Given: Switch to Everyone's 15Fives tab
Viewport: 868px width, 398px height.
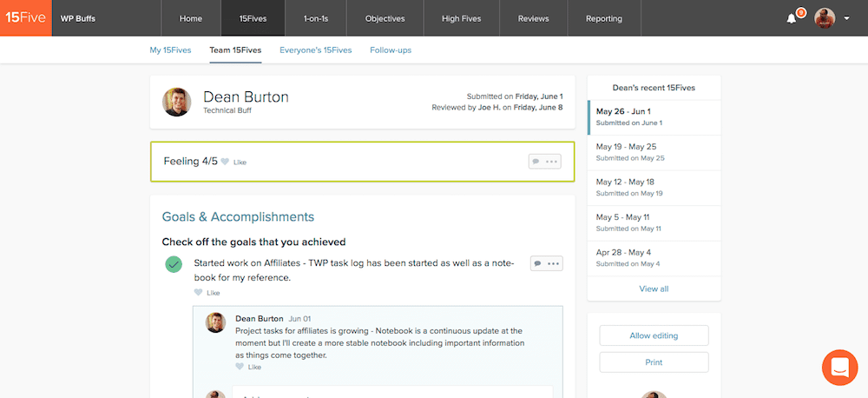Looking at the screenshot, I should click(316, 50).
